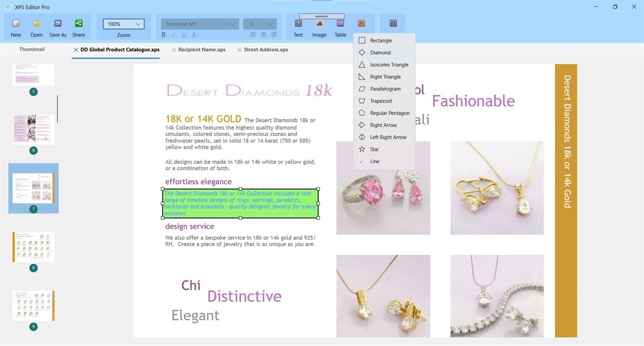Screen dimensions: 644x346
Task: Share the current document
Action: pyautogui.click(x=78, y=26)
